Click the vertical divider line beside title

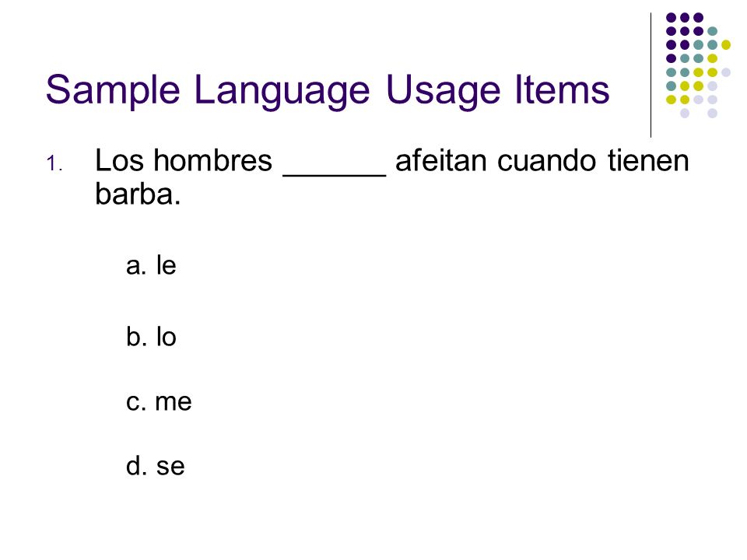651,75
